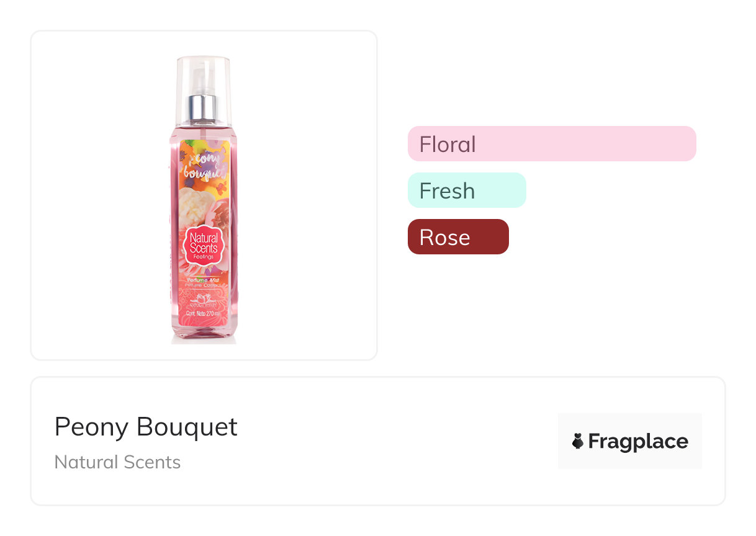Click the Fragplace perfume bottle icon
756x536 pixels.
[x=578, y=442]
